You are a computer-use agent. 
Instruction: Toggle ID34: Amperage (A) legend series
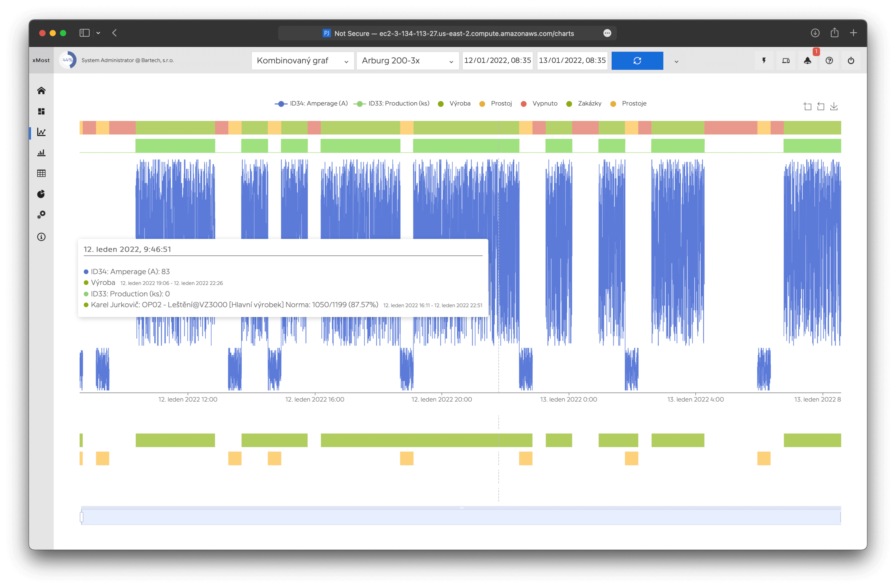click(x=311, y=104)
